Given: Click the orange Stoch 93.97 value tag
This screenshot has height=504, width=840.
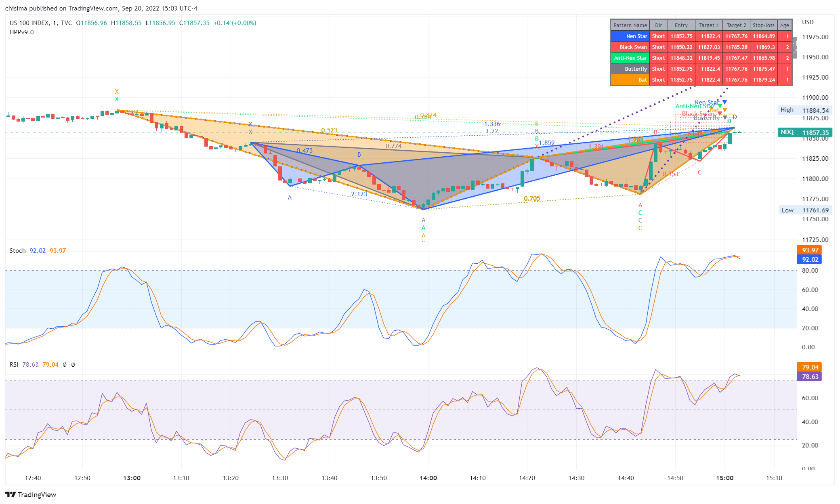Looking at the screenshot, I should pyautogui.click(x=809, y=250).
